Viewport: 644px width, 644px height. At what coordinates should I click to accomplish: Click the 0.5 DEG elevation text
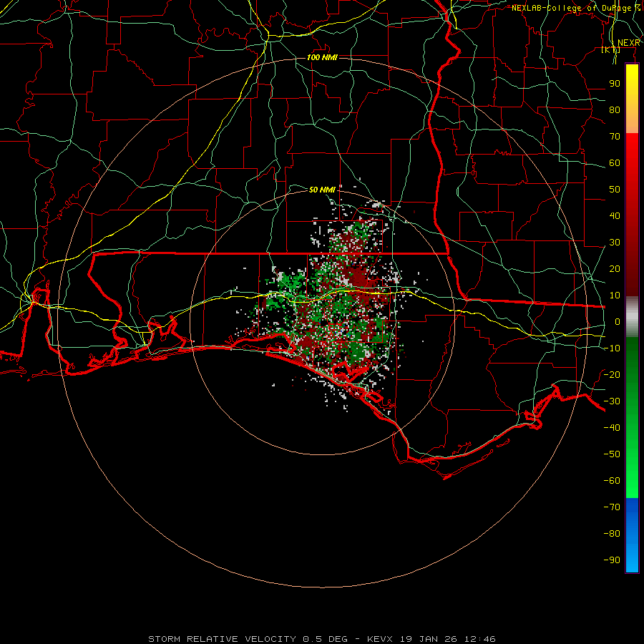click(x=326, y=639)
